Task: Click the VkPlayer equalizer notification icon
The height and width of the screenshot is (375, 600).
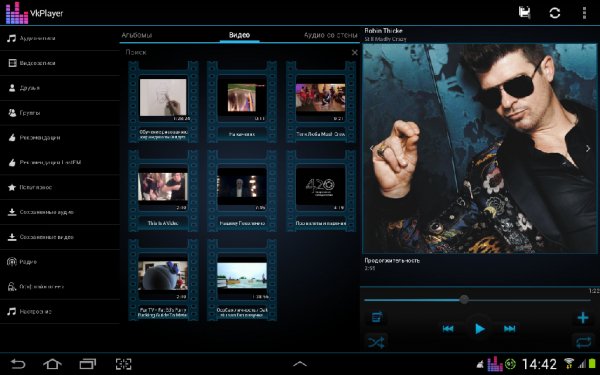Action: click(494, 364)
